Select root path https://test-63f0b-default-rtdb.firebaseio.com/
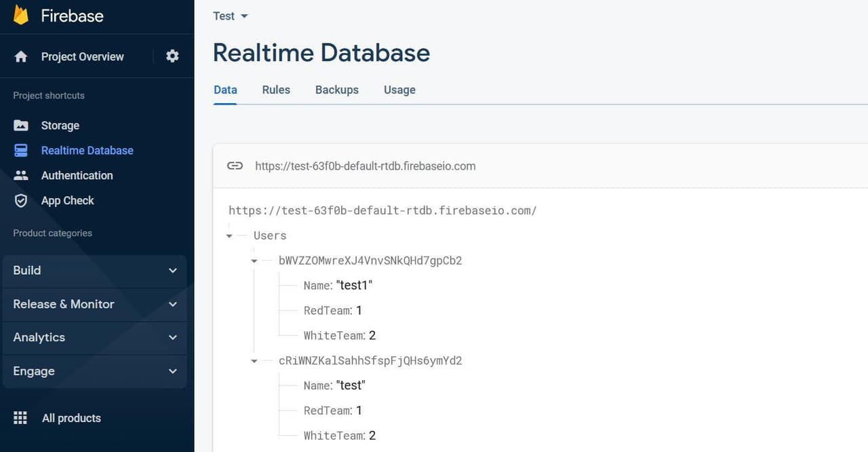Image resolution: width=868 pixels, height=452 pixels. (382, 210)
